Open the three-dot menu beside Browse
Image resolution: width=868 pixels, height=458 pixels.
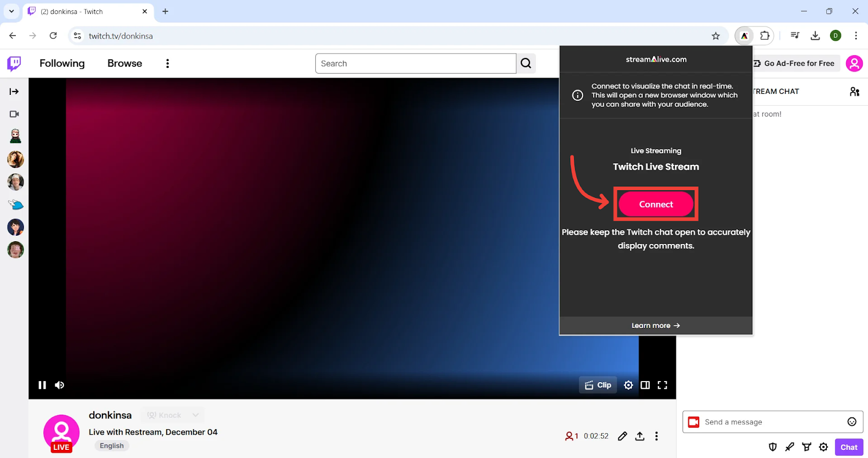coord(168,63)
